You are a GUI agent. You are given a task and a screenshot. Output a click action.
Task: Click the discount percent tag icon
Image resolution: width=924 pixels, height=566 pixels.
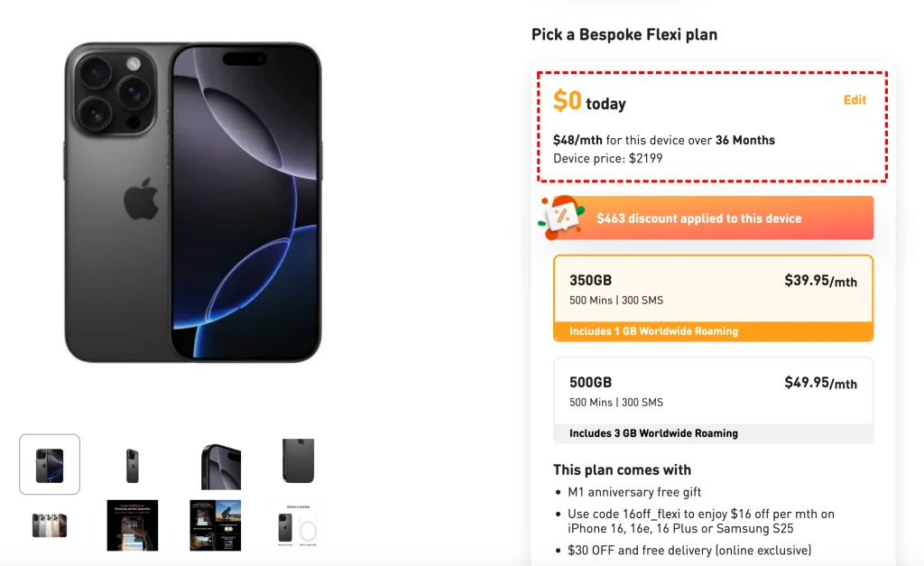(x=560, y=217)
